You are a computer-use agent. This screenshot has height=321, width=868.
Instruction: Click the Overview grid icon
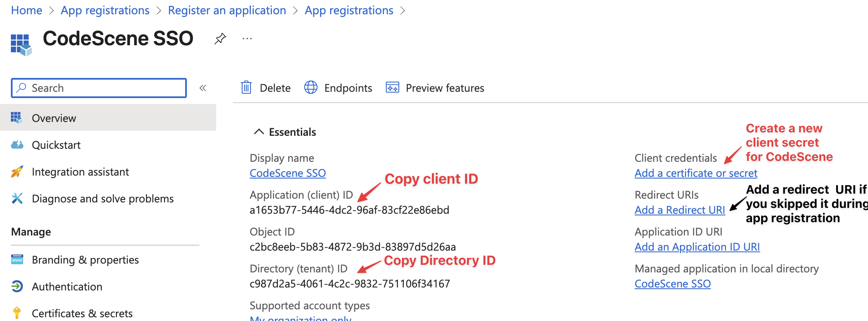[16, 118]
